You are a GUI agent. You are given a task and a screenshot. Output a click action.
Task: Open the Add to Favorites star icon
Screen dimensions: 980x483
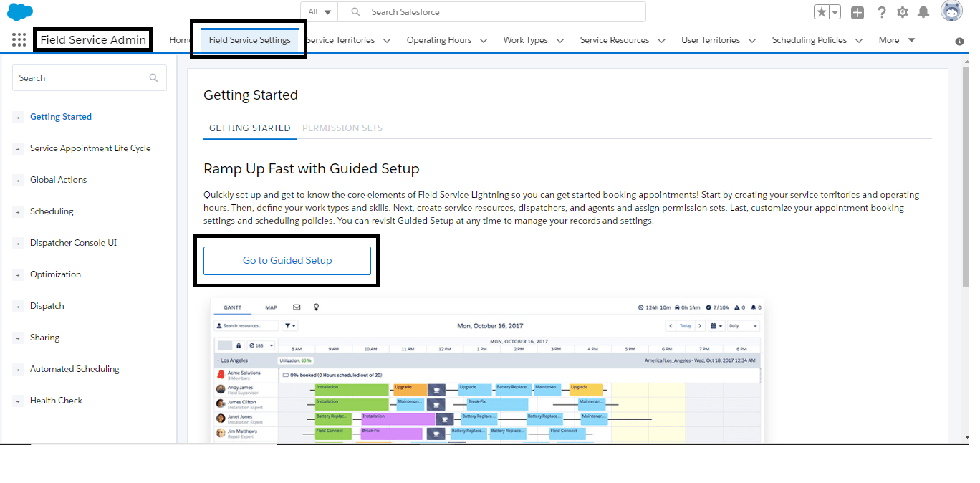point(822,11)
